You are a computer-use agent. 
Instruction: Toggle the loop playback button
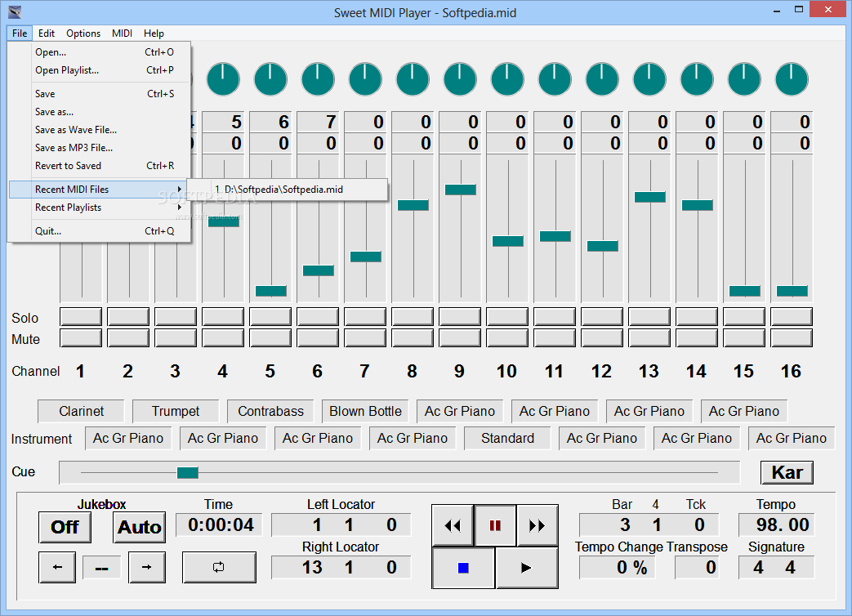click(x=218, y=567)
